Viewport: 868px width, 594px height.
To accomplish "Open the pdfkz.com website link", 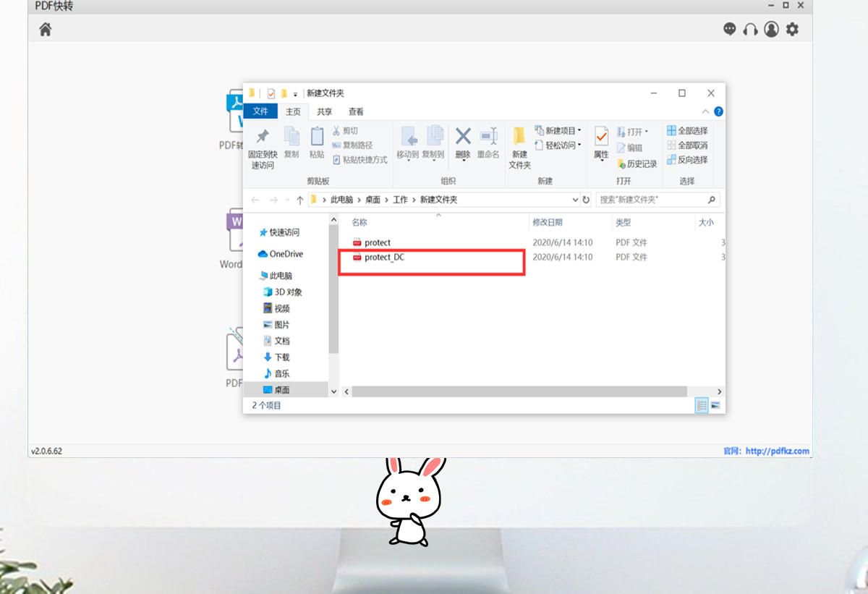I will pyautogui.click(x=779, y=451).
